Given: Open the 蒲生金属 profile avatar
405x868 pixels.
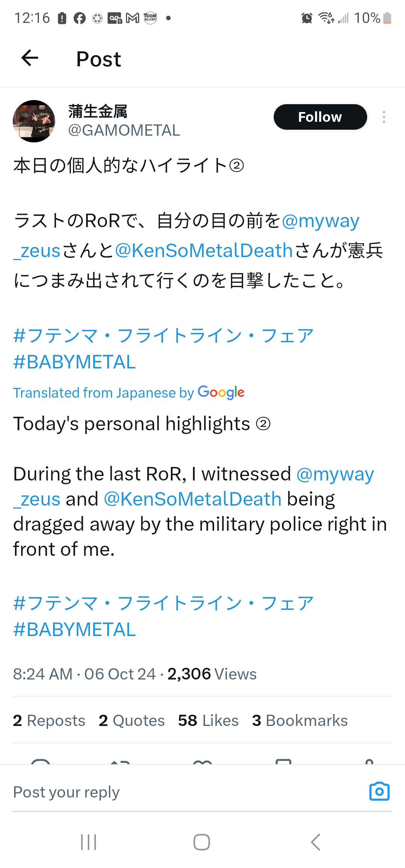Looking at the screenshot, I should (34, 121).
